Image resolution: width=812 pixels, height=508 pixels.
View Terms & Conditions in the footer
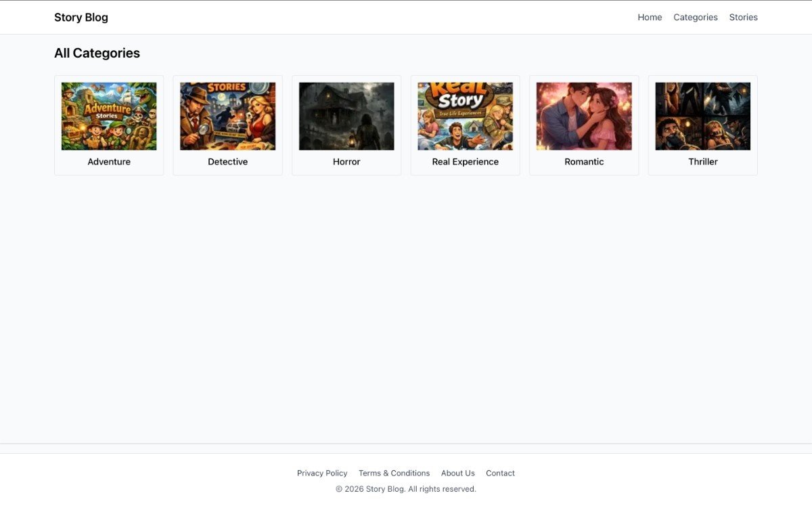click(x=394, y=473)
